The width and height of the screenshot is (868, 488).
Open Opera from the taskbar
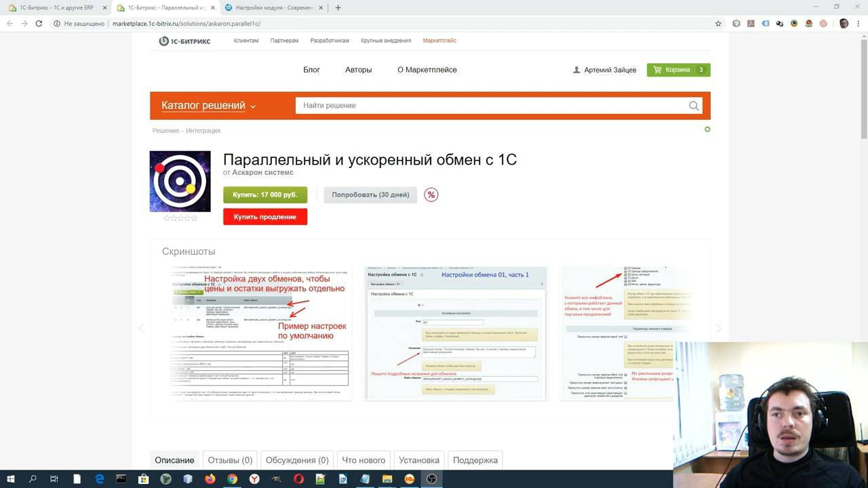point(298,479)
